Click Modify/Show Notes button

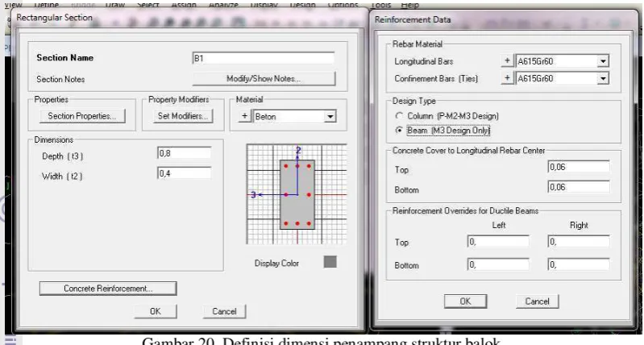(x=264, y=78)
